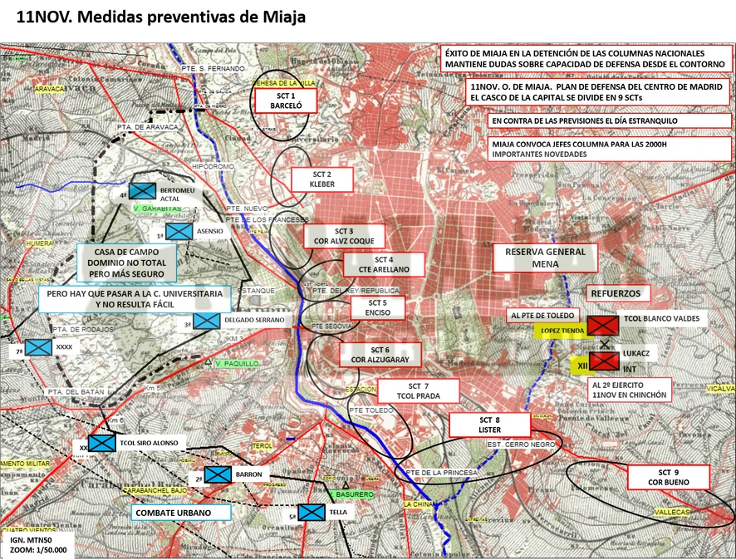Select the yellow XII brigade tag
Screen dimensions: 736x560
582,366
